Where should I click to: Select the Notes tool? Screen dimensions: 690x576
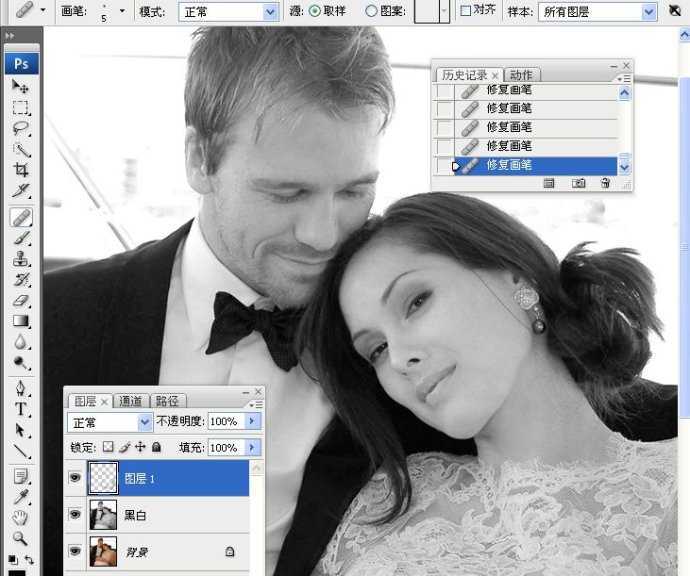[x=20, y=476]
